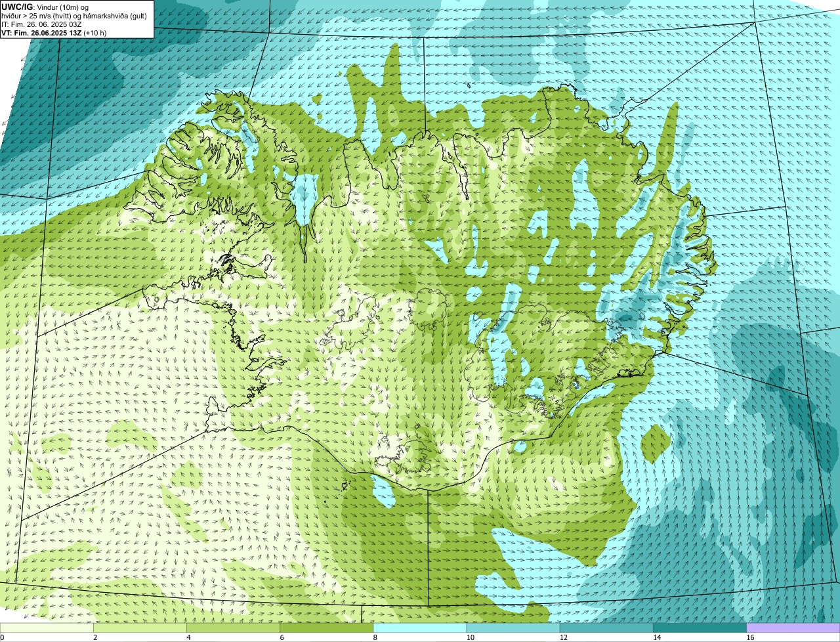Click the legend scale label "0"
The width and height of the screenshot is (840, 642).
pyautogui.click(x=2, y=637)
